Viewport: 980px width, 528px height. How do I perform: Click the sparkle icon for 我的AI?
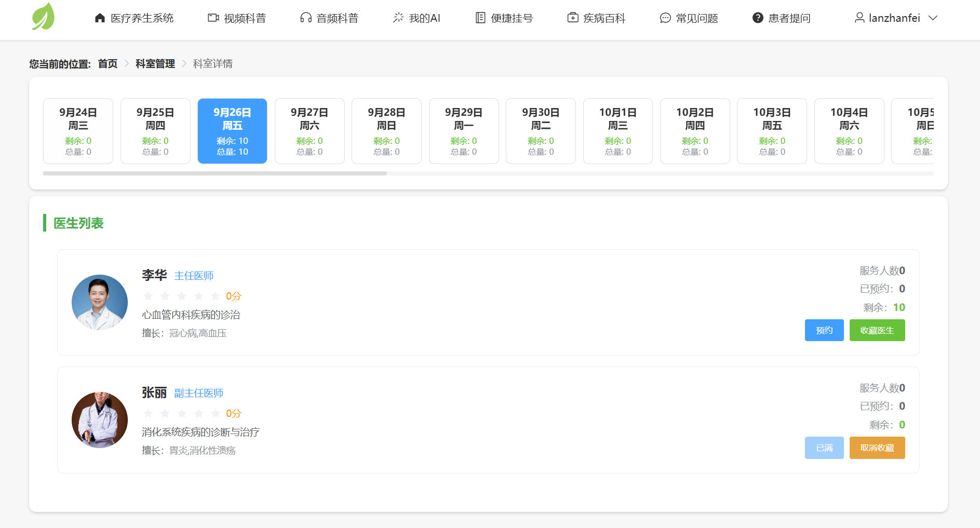coord(398,18)
